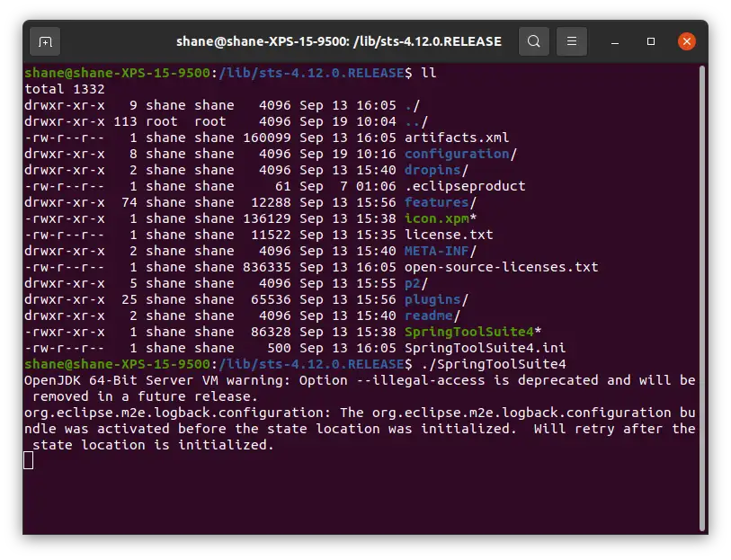Image resolution: width=731 pixels, height=560 pixels.
Task: Click the plugins/ directory name
Action: [x=436, y=299]
